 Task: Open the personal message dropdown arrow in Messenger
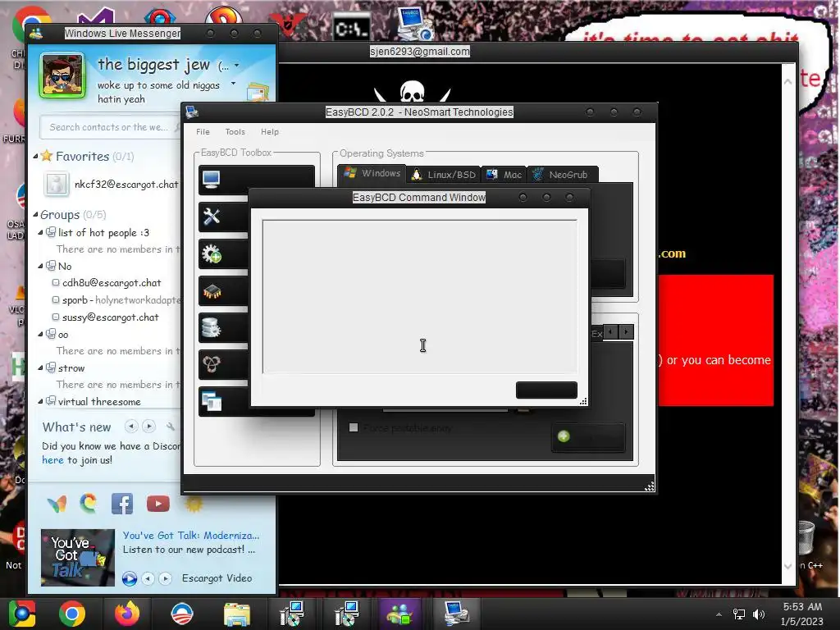[233, 84]
